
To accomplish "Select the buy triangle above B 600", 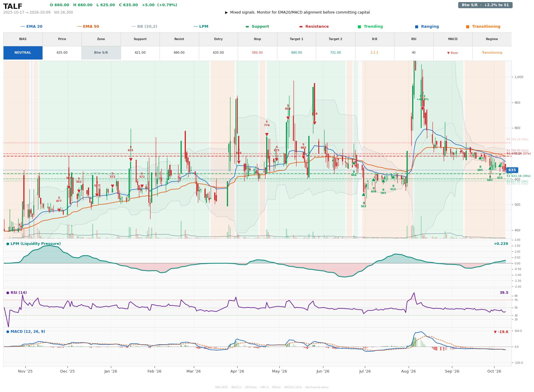I will click(x=374, y=179).
